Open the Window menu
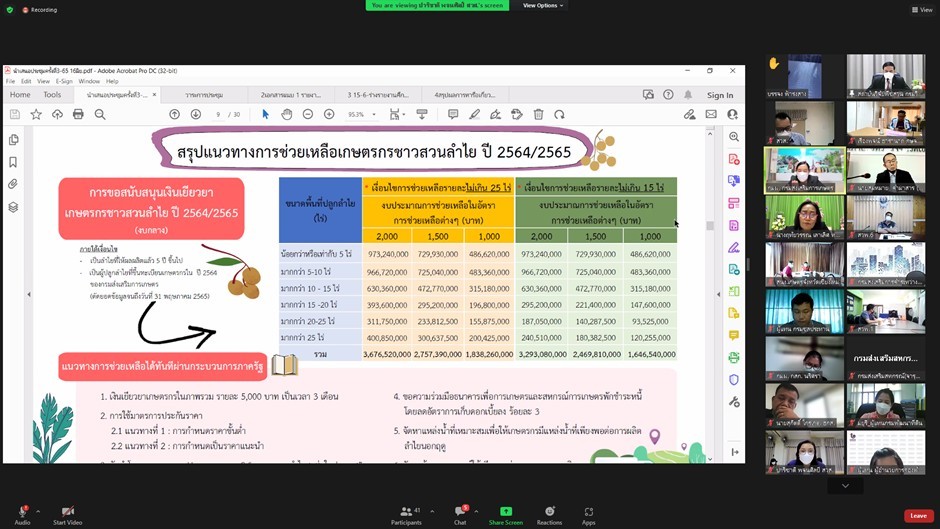 [89, 81]
